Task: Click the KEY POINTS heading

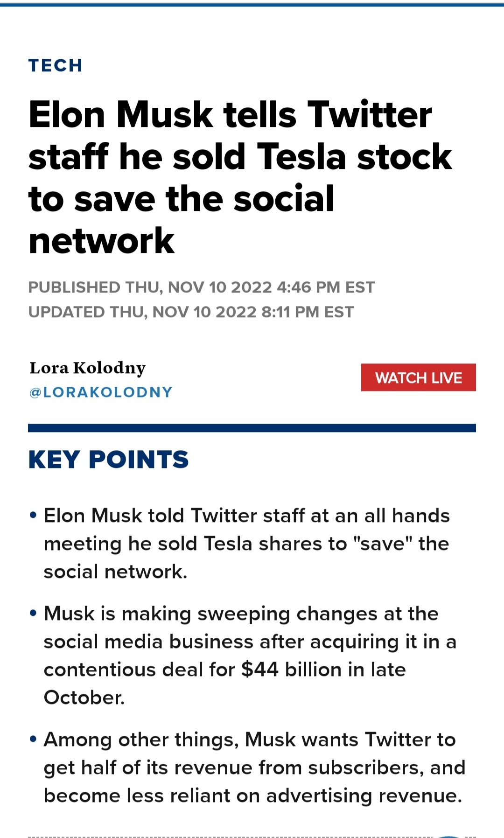Action: click(108, 460)
